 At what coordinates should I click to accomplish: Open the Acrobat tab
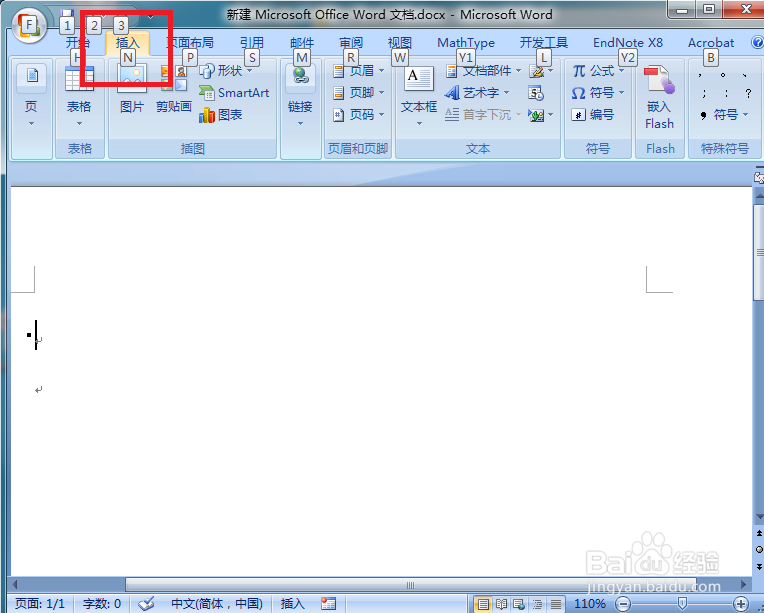click(711, 43)
